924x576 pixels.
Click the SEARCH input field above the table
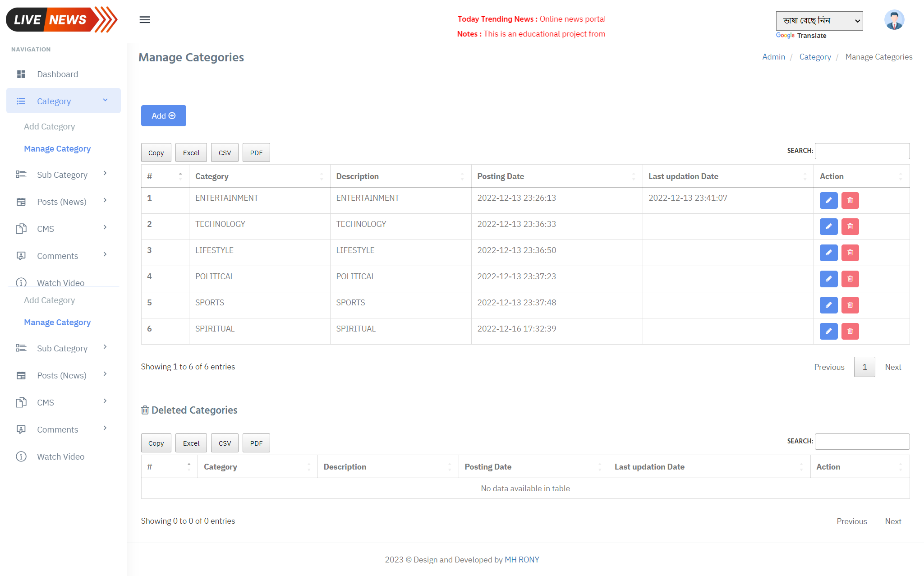862,151
